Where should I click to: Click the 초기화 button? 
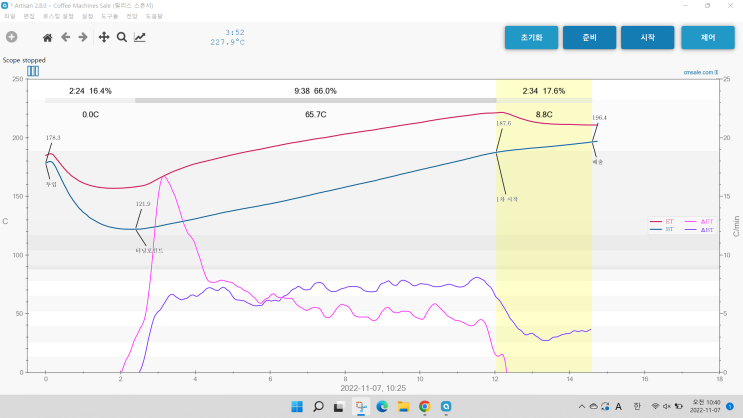531,37
